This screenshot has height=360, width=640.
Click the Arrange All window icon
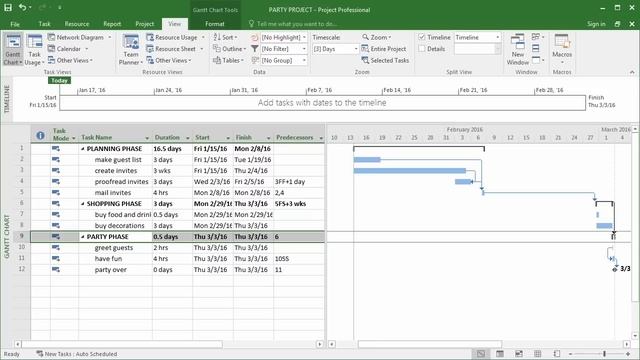point(536,49)
